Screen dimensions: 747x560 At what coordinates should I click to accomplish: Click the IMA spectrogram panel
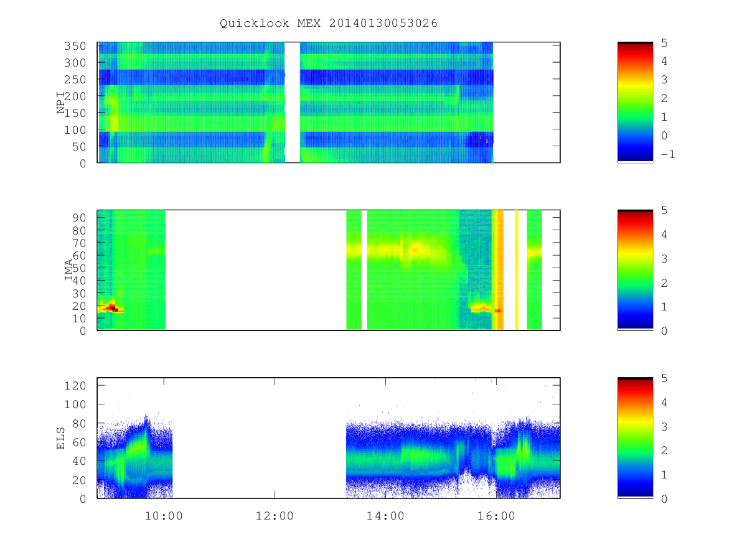[x=329, y=270]
